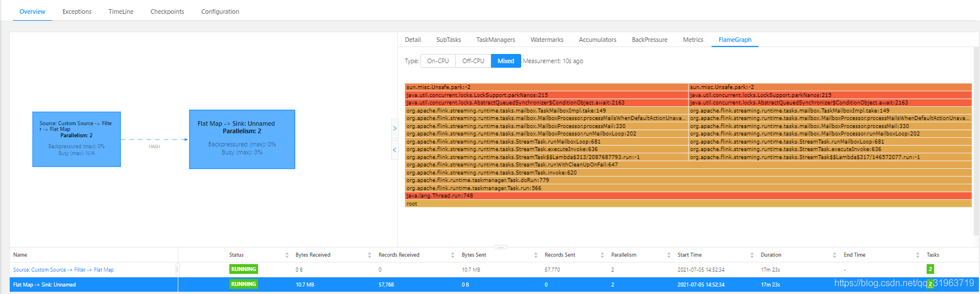Sort by End Time sort icon
Image resolution: width=980 pixels, height=294 pixels.
click(x=917, y=255)
